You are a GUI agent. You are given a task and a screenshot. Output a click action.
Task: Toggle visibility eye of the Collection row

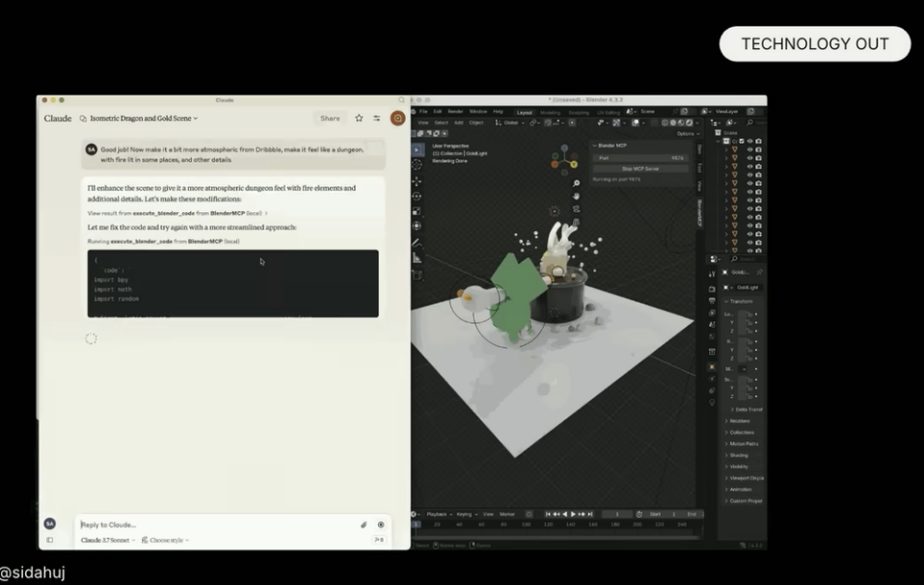[x=750, y=142]
